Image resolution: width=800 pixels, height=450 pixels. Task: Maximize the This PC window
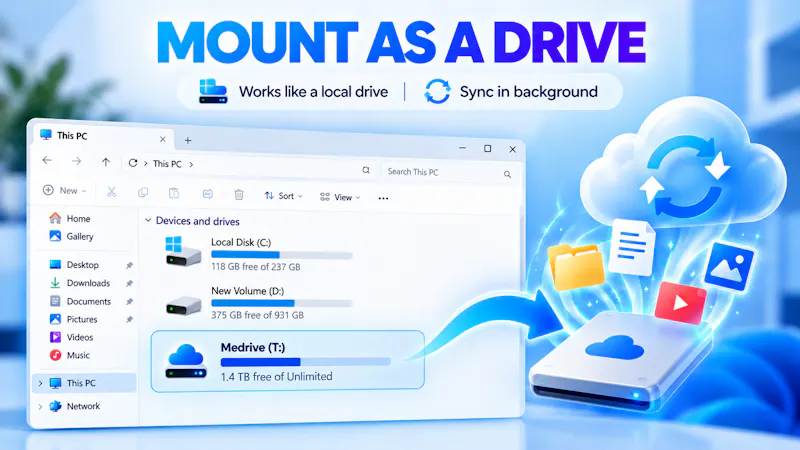(x=487, y=148)
